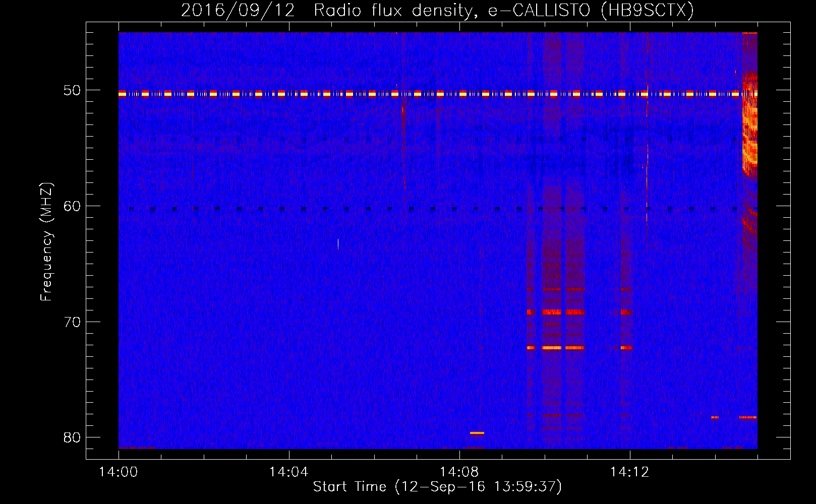Screen dimensions: 816x504
Task: Click the 14:12 time tick label
Action: [630, 472]
